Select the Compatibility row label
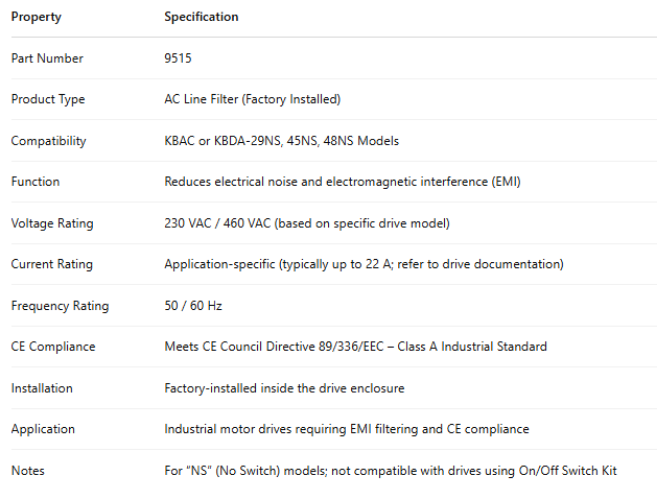Viewport: 657px width, 500px height. 48,141
